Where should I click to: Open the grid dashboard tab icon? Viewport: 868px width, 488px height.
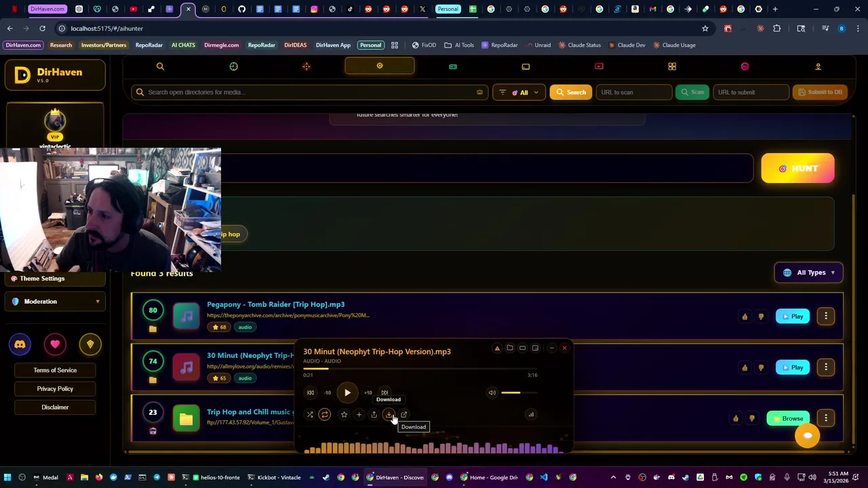coord(672,66)
